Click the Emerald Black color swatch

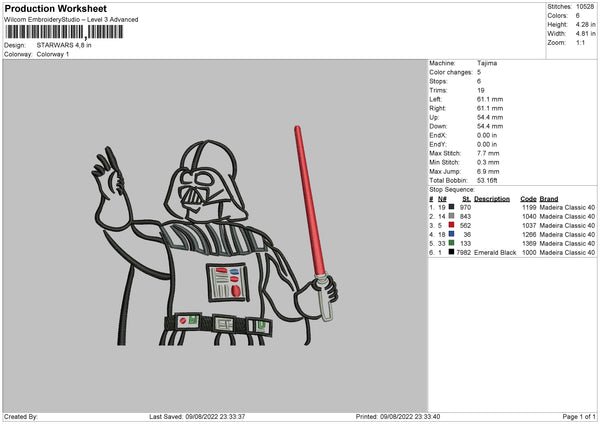[x=452, y=252]
